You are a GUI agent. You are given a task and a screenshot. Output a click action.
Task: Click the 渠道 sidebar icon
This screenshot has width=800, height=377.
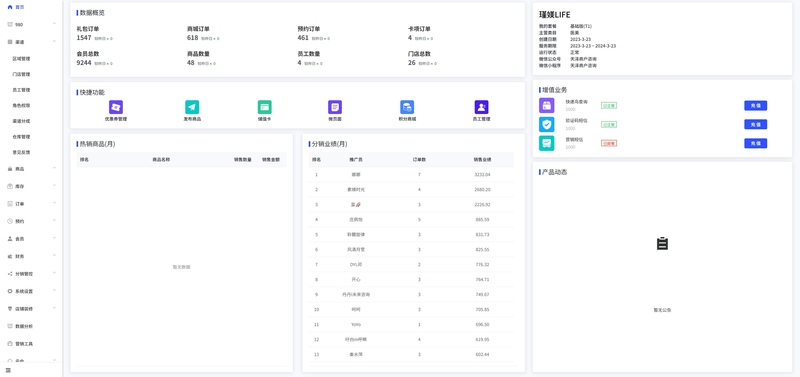(x=10, y=42)
